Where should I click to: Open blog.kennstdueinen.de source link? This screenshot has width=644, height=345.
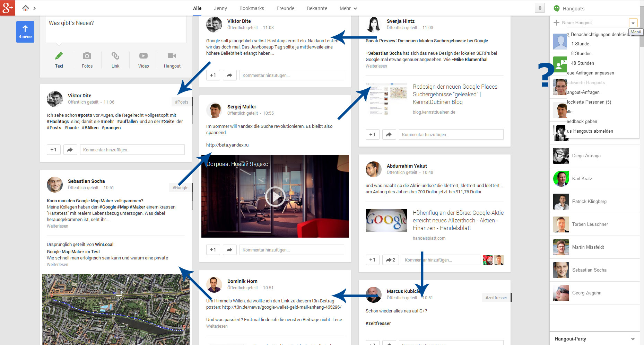coord(434,112)
